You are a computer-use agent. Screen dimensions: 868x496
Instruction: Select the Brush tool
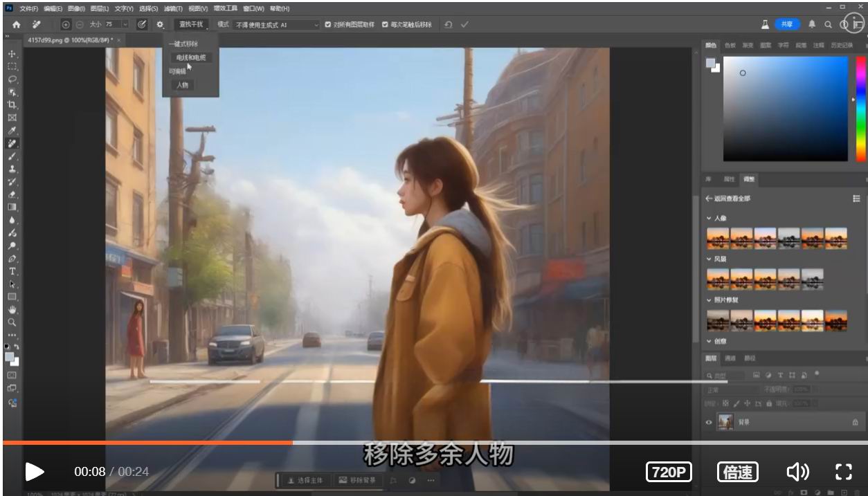[12, 156]
